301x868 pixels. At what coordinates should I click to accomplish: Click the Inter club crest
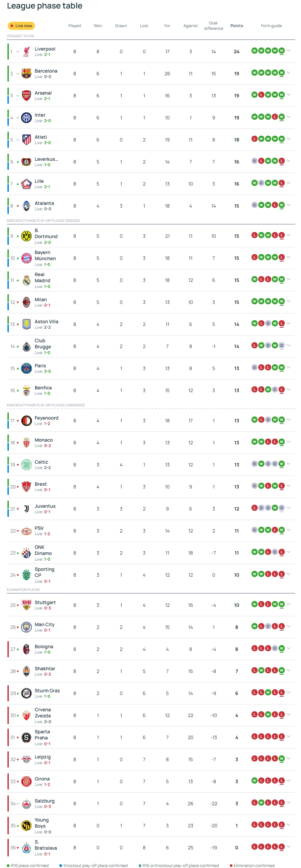click(26, 118)
